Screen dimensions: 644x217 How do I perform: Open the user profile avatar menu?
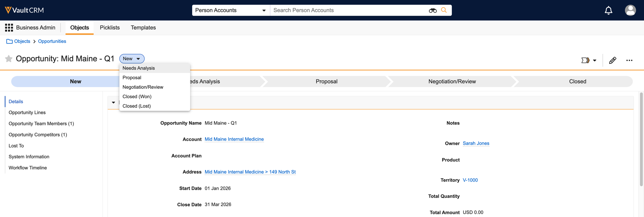pos(630,10)
